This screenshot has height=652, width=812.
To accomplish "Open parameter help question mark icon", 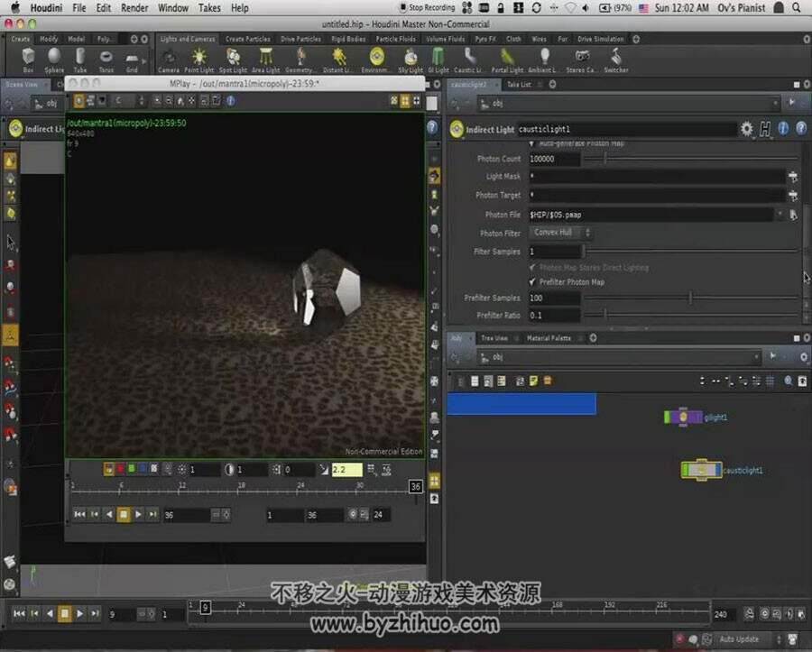I will tap(800, 128).
